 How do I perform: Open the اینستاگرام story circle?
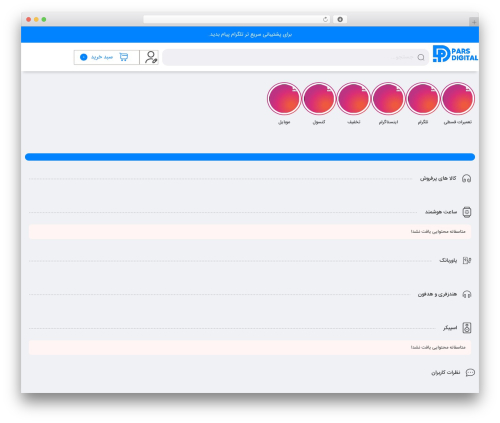click(388, 99)
